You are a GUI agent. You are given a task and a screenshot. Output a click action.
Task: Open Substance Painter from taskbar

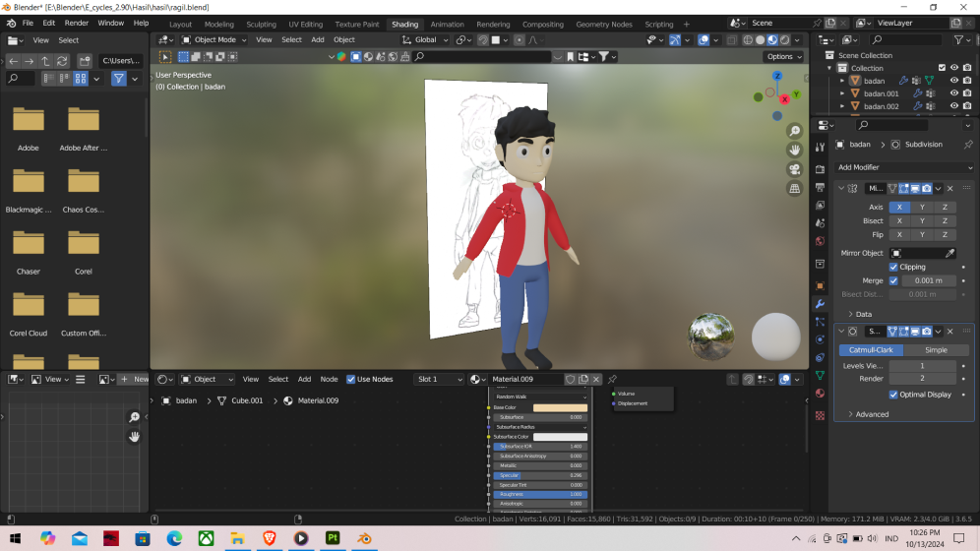[x=333, y=538]
